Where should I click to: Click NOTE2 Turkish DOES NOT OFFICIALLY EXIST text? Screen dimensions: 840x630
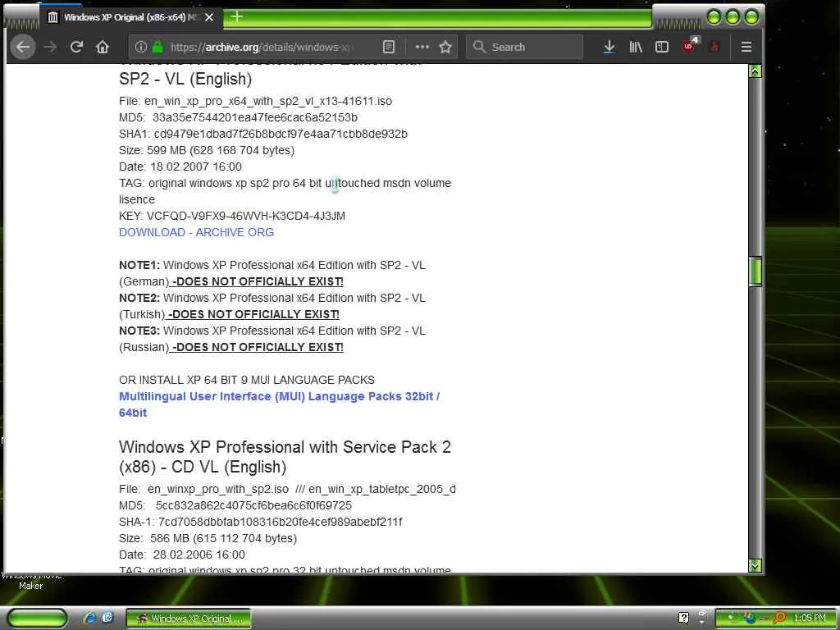pos(272,306)
